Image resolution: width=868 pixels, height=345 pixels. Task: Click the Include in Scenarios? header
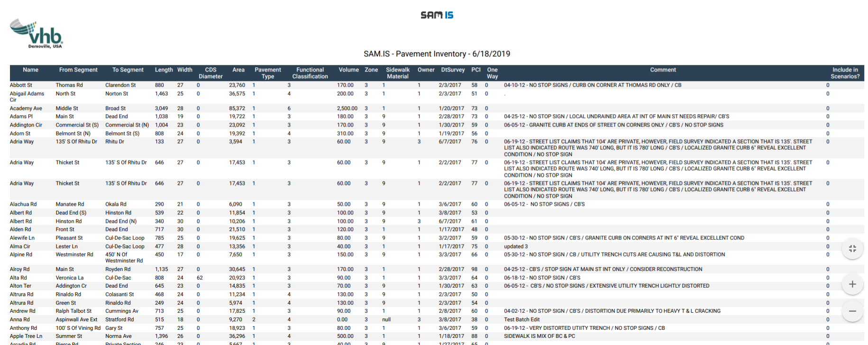(x=845, y=73)
